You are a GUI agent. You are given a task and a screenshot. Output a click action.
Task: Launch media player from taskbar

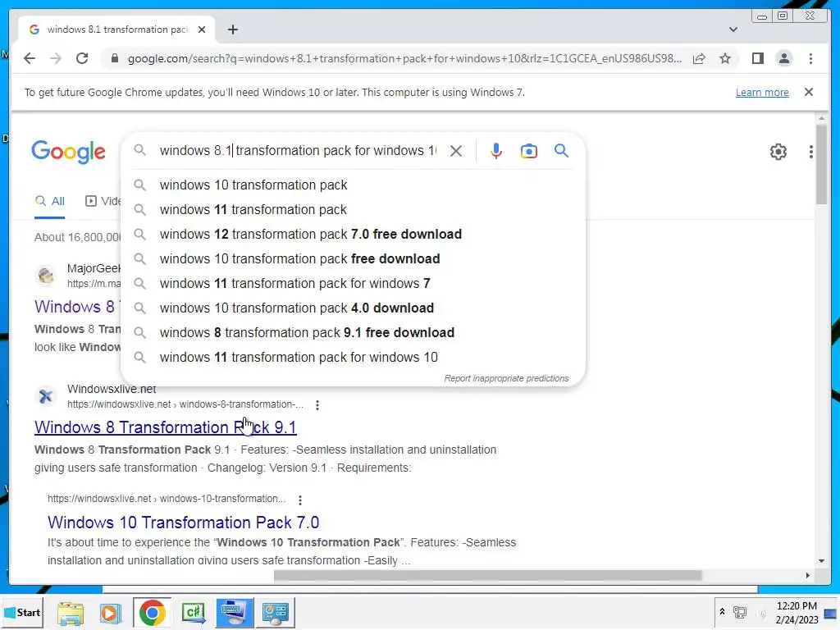click(111, 613)
